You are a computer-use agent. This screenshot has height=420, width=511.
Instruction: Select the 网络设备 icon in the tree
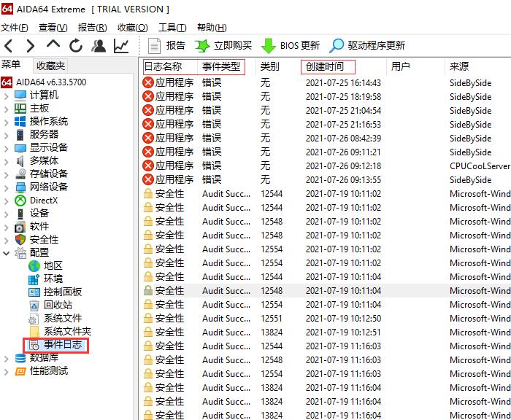(x=20, y=187)
